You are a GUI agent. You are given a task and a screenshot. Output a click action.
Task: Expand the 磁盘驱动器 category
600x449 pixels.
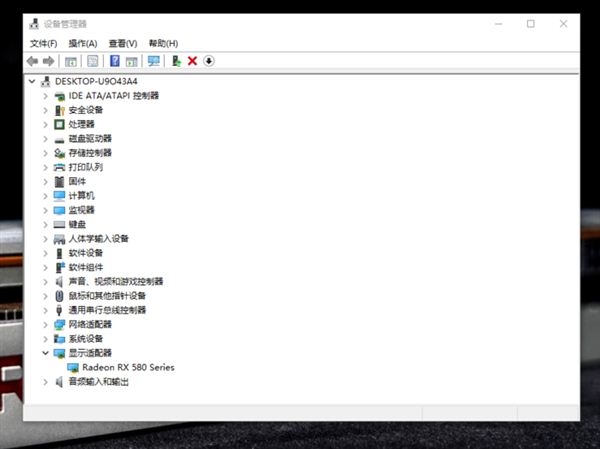click(46, 139)
